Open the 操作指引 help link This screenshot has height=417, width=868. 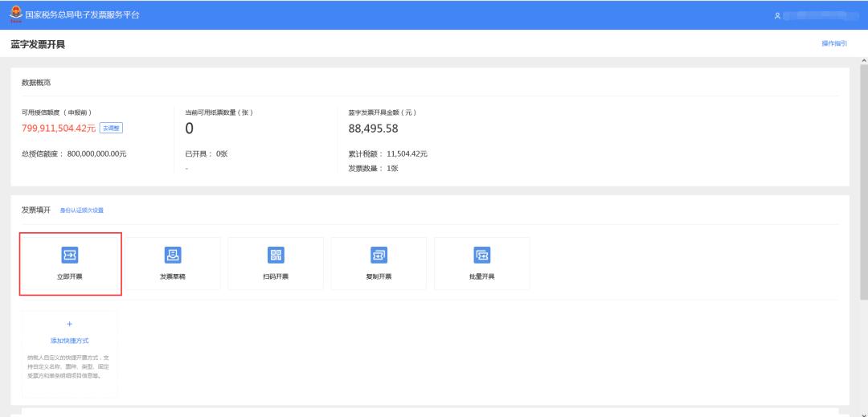833,43
